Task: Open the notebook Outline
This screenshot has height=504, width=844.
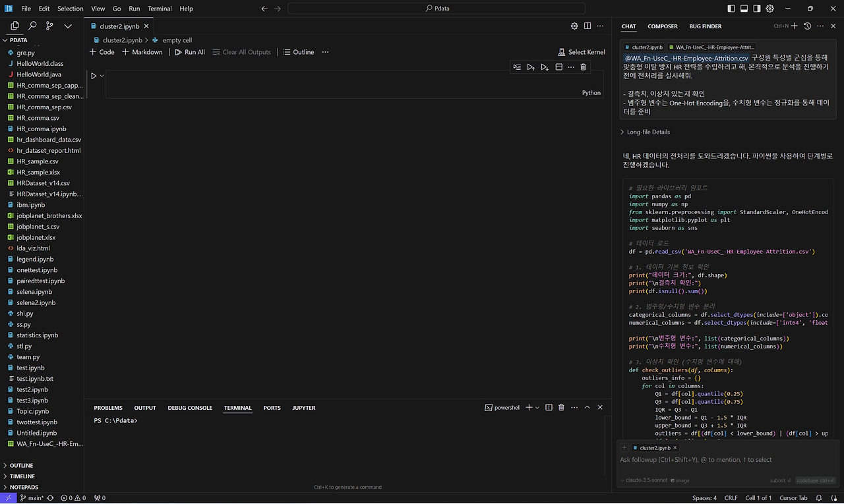Action: [299, 52]
